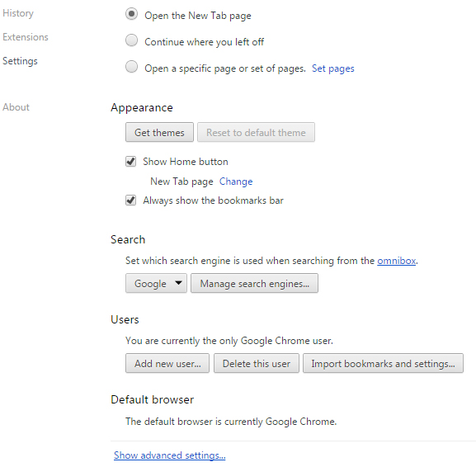The image size is (476, 467).
Task: Click Reset to default theme button
Action: (x=256, y=132)
